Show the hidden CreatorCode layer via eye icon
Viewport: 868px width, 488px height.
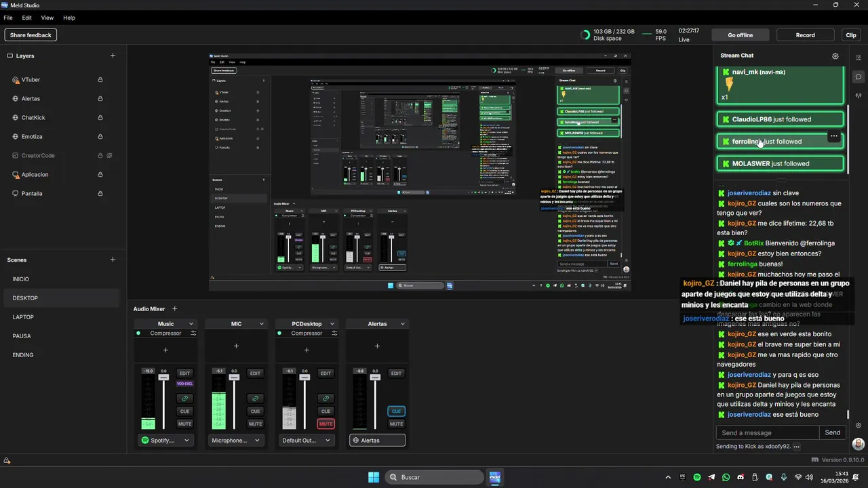pyautogui.click(x=109, y=156)
